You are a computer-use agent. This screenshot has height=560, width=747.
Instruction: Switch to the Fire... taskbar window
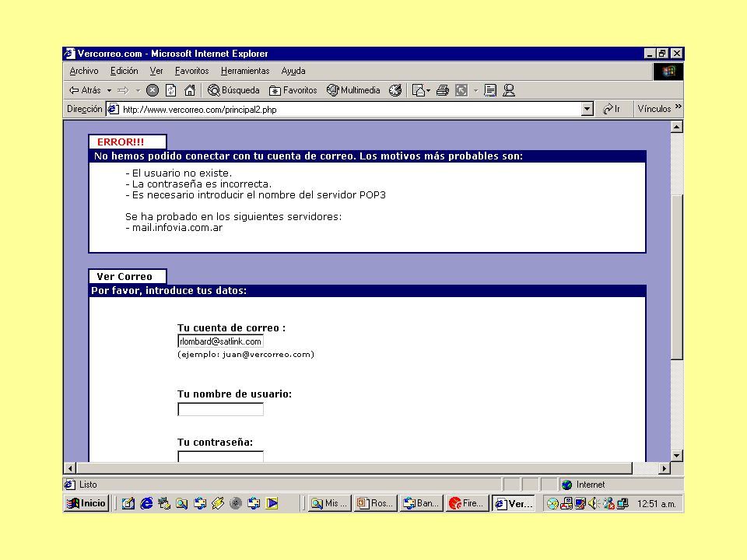[468, 503]
